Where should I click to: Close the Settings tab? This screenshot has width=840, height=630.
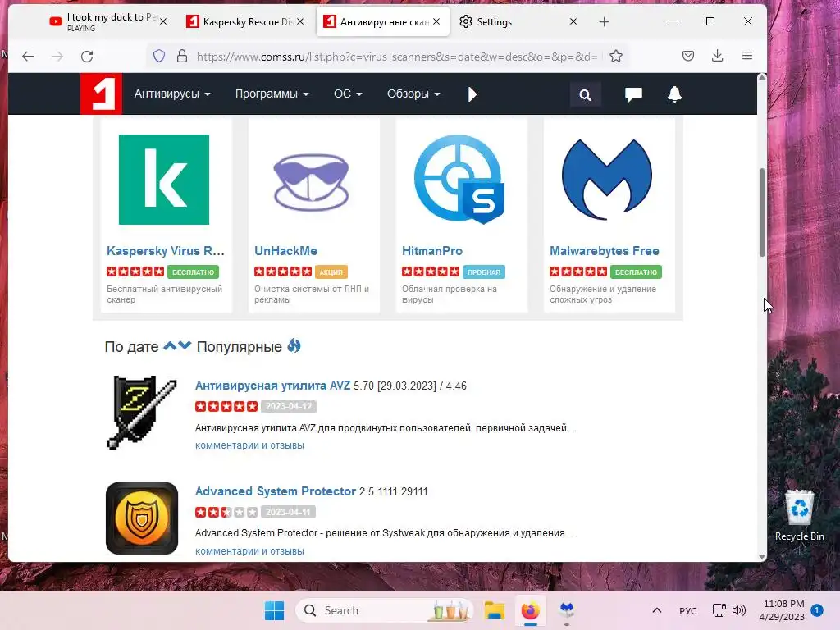click(x=573, y=22)
